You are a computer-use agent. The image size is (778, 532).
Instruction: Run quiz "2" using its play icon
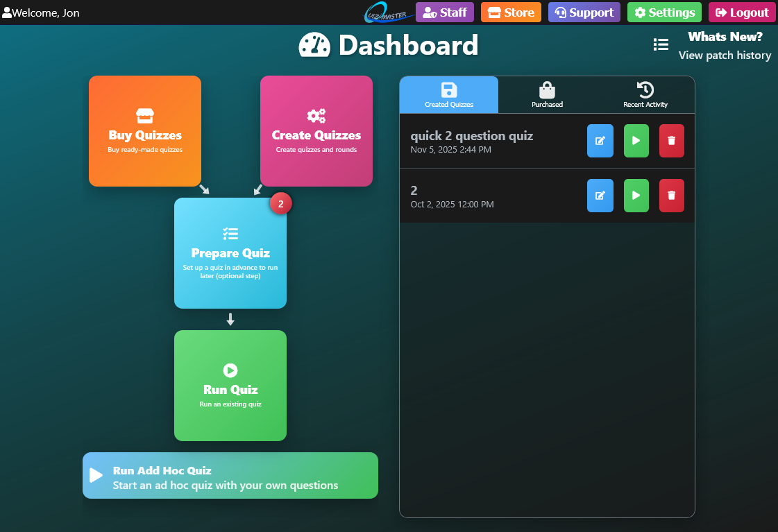tap(636, 196)
